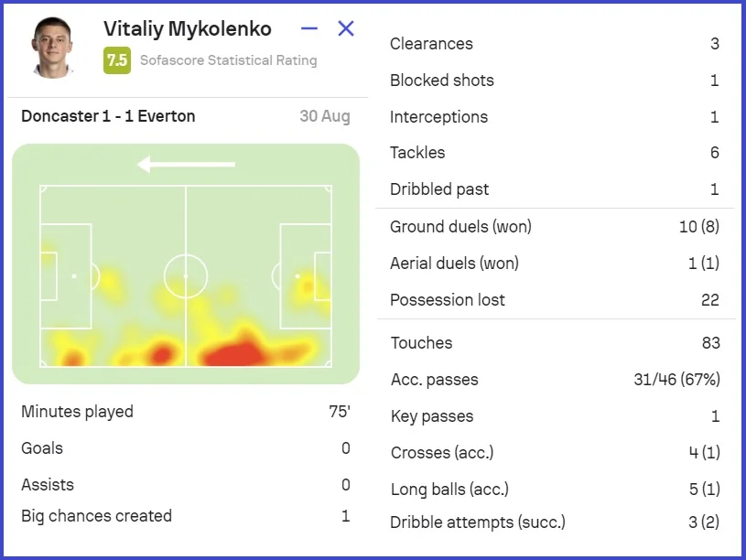Click the heatmap pitch centre circle
Viewport: 746px width, 560px height.
pyautogui.click(x=186, y=275)
